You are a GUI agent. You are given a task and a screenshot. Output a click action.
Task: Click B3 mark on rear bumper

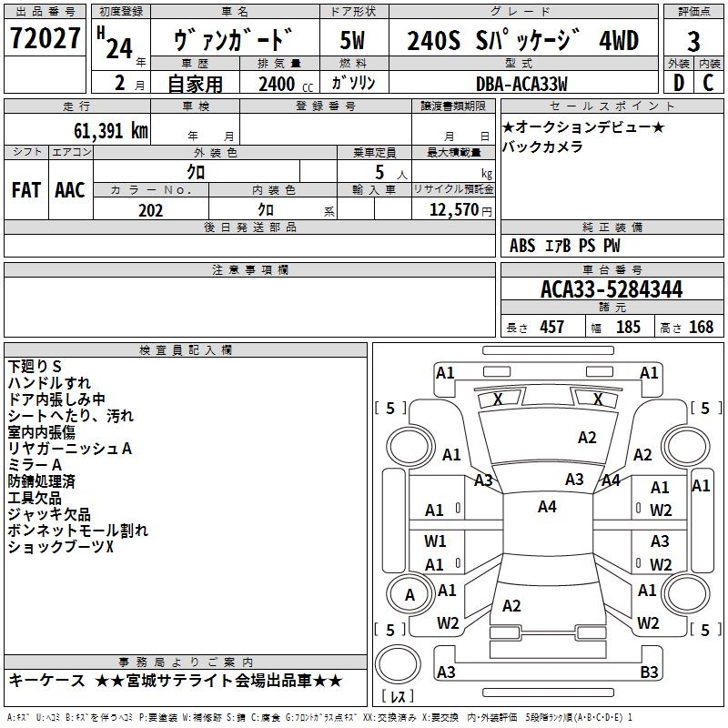[649, 672]
